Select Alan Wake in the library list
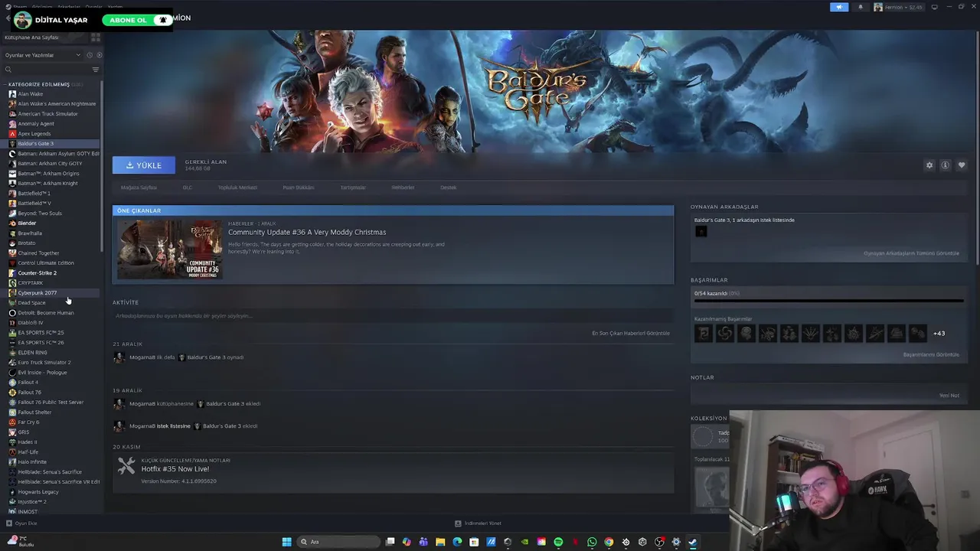The width and height of the screenshot is (980, 551). click(31, 94)
